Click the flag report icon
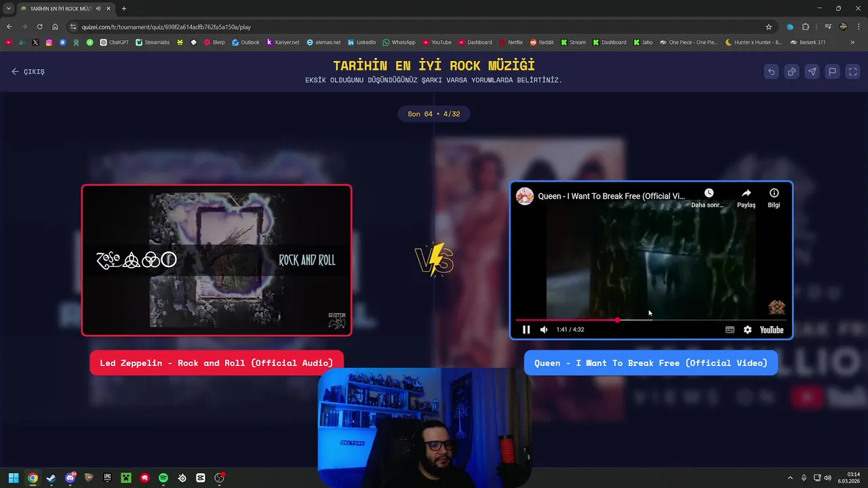Image resolution: width=868 pixels, height=488 pixels. tap(832, 72)
